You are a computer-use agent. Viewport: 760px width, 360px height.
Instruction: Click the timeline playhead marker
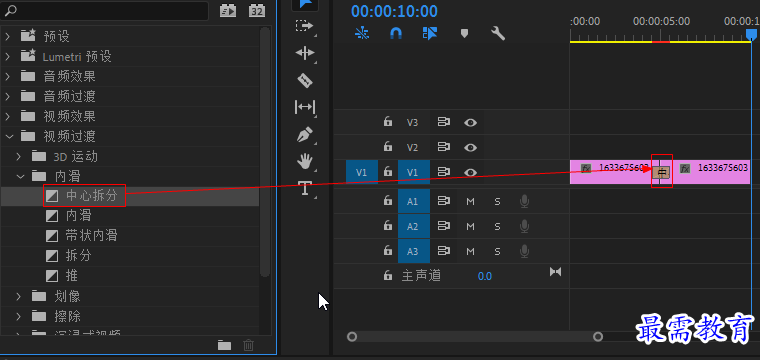pyautogui.click(x=751, y=34)
